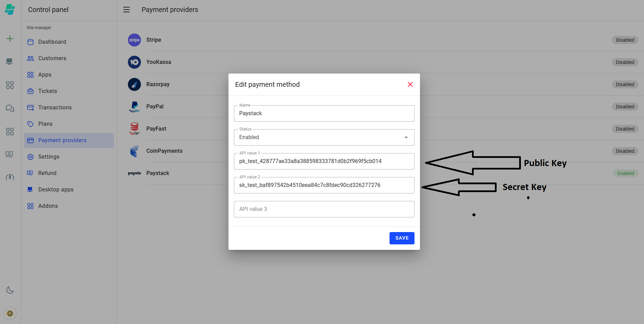Click the API value 3 input field
This screenshot has width=644, height=324.
(324, 209)
